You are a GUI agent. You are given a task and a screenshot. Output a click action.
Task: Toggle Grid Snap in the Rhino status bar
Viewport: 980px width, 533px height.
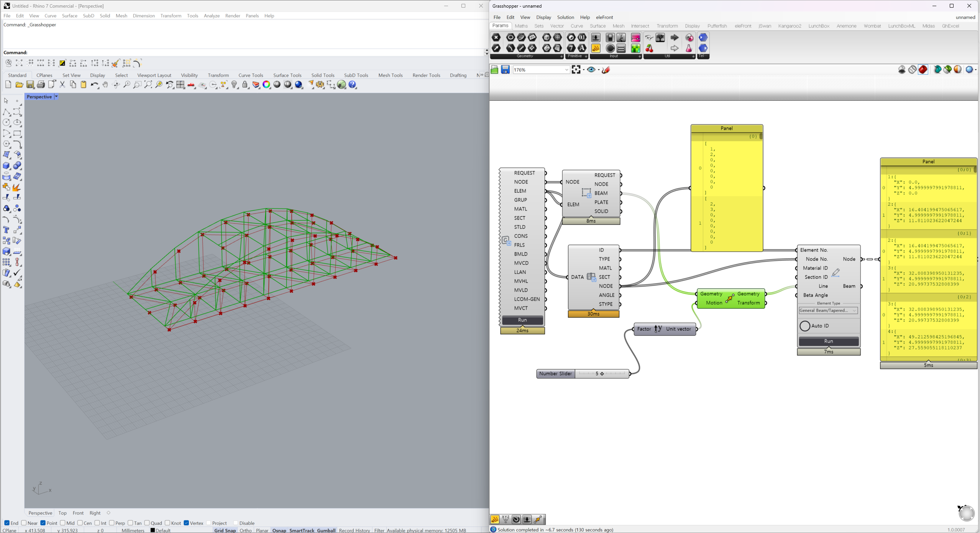[225, 530]
